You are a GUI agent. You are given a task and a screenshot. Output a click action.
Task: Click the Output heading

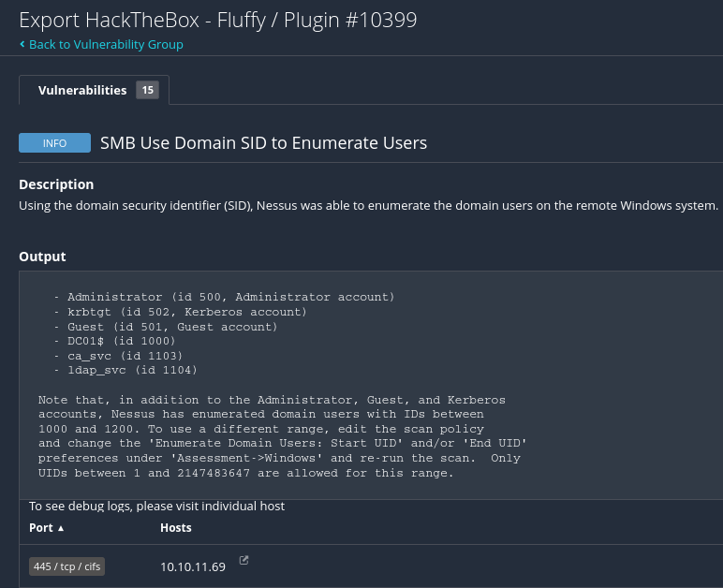click(x=42, y=257)
